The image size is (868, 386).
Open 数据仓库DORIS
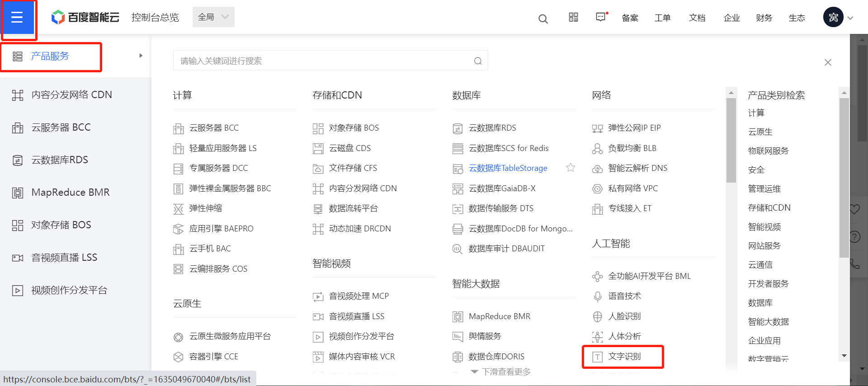[x=496, y=357]
